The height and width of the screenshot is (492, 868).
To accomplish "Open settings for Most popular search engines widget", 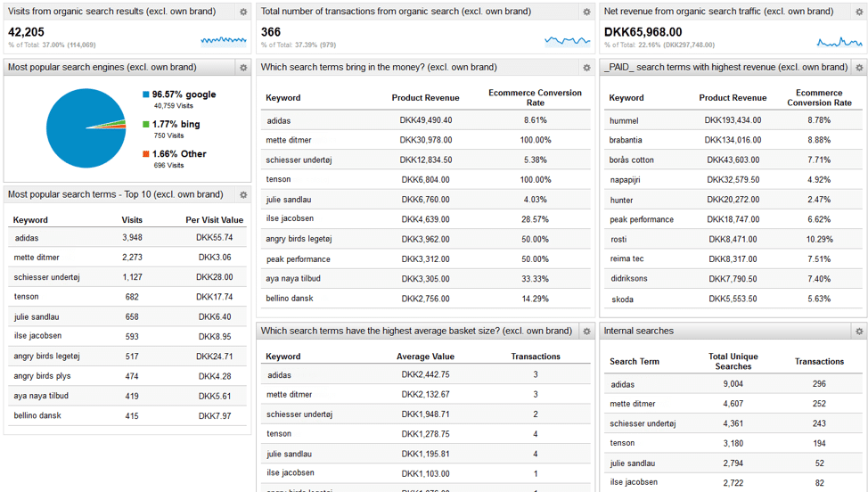I will pyautogui.click(x=243, y=68).
